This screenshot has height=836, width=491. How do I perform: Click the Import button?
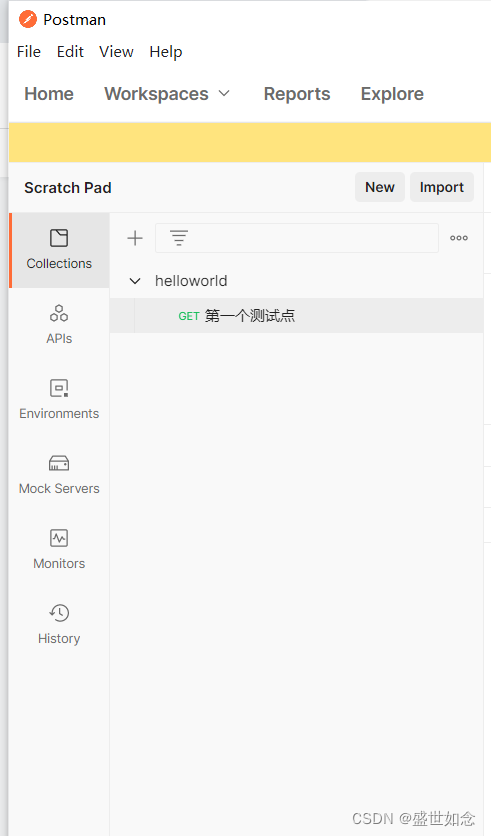[x=442, y=187]
